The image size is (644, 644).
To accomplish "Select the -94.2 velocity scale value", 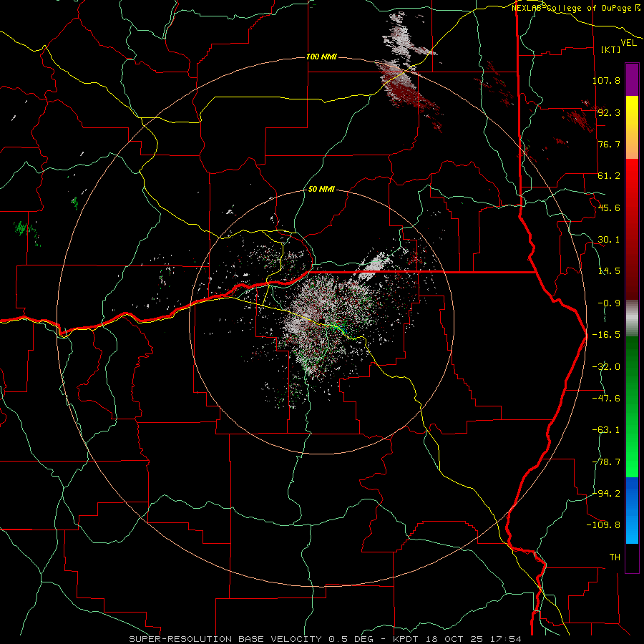I will 606,493.
